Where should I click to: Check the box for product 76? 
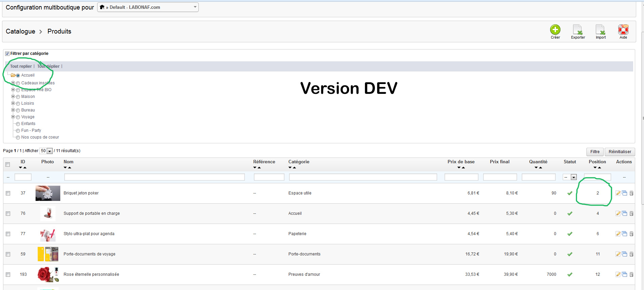(8, 213)
